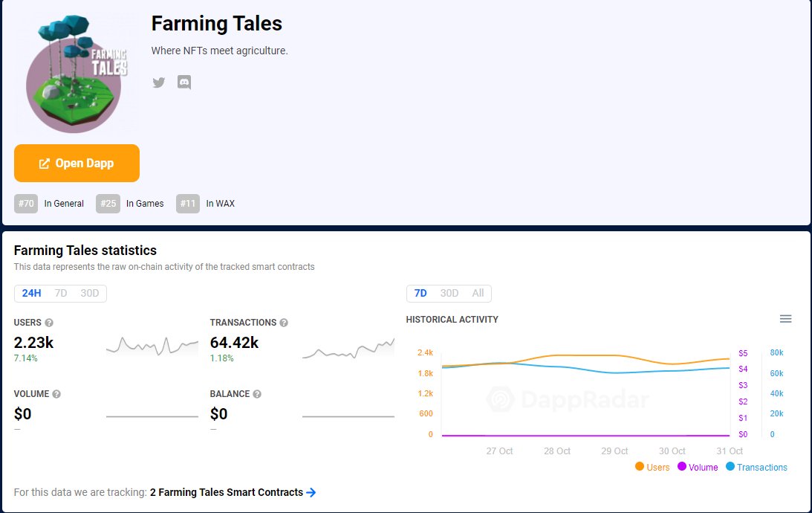The width and height of the screenshot is (812, 513).
Task: Click the 7.14% users change
Action: [25, 358]
